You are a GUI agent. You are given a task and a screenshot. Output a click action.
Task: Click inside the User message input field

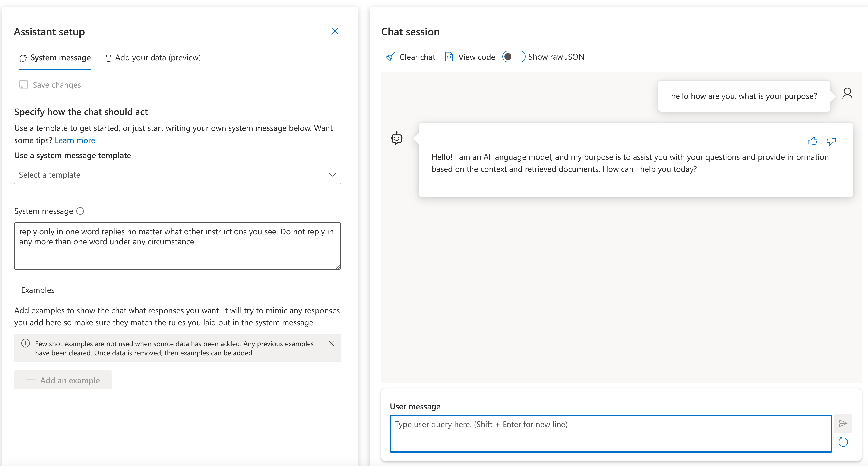click(607, 434)
